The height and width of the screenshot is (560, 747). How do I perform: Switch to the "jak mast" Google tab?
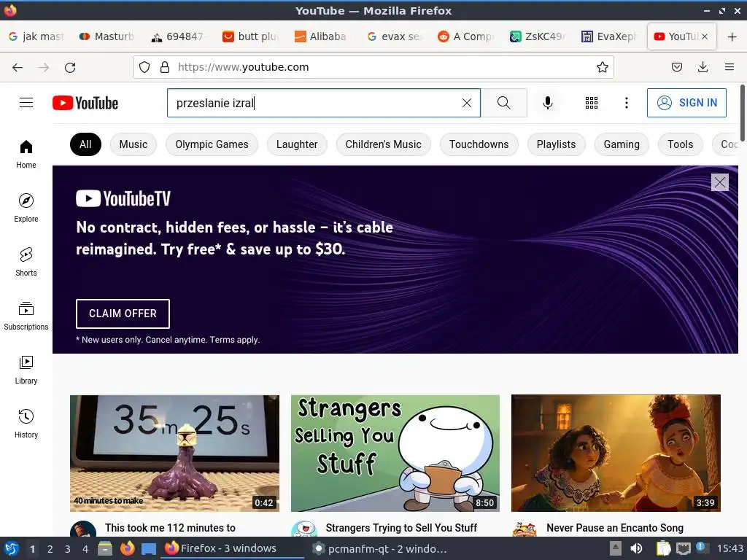[x=36, y=36]
